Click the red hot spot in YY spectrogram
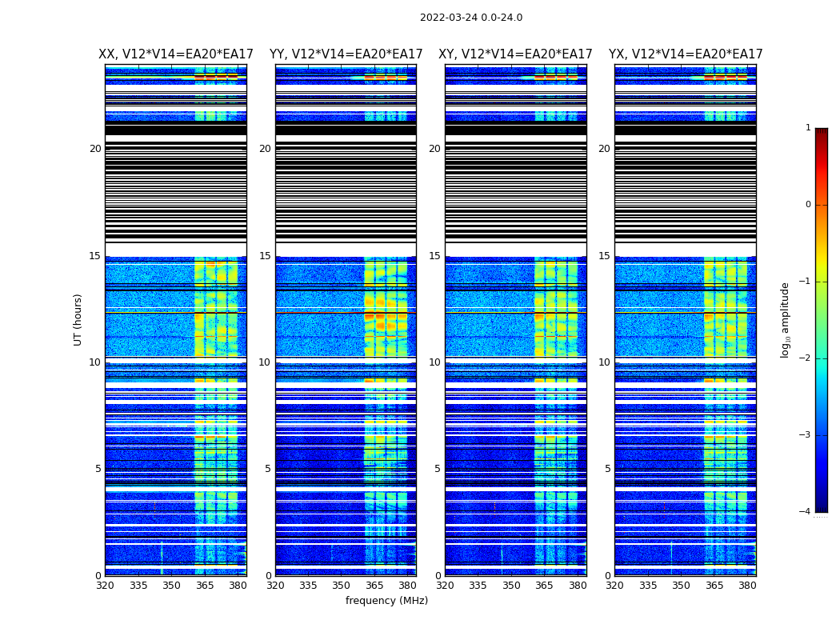840x640 pixels. (x=370, y=316)
